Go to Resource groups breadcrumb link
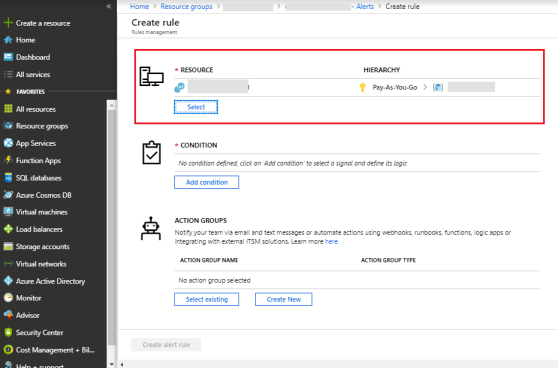This screenshot has width=558, height=368. pyautogui.click(x=186, y=6)
